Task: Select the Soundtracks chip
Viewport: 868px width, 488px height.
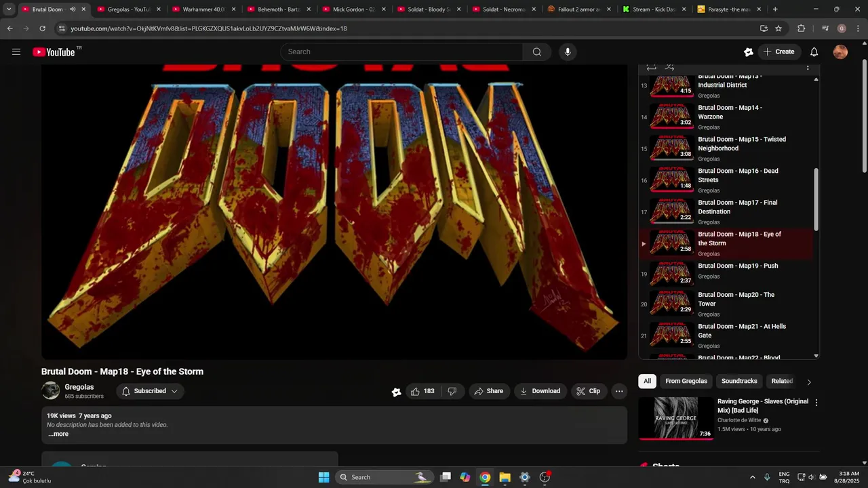Action: click(739, 381)
